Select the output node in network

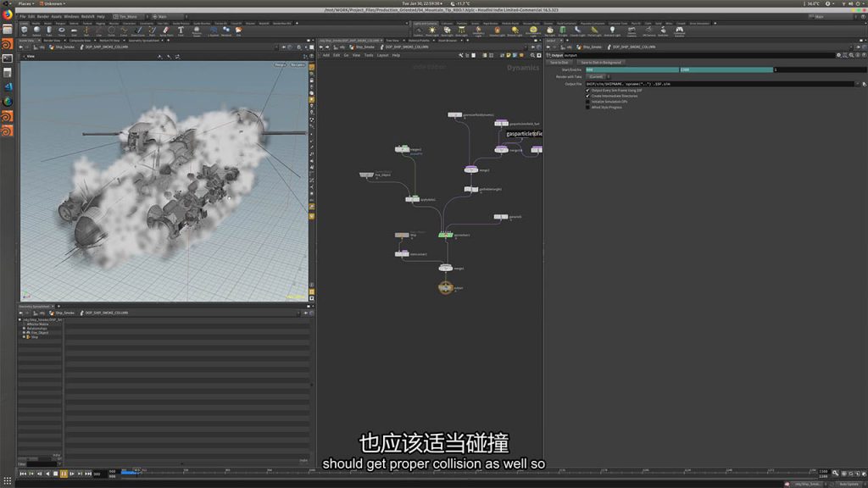pos(446,288)
